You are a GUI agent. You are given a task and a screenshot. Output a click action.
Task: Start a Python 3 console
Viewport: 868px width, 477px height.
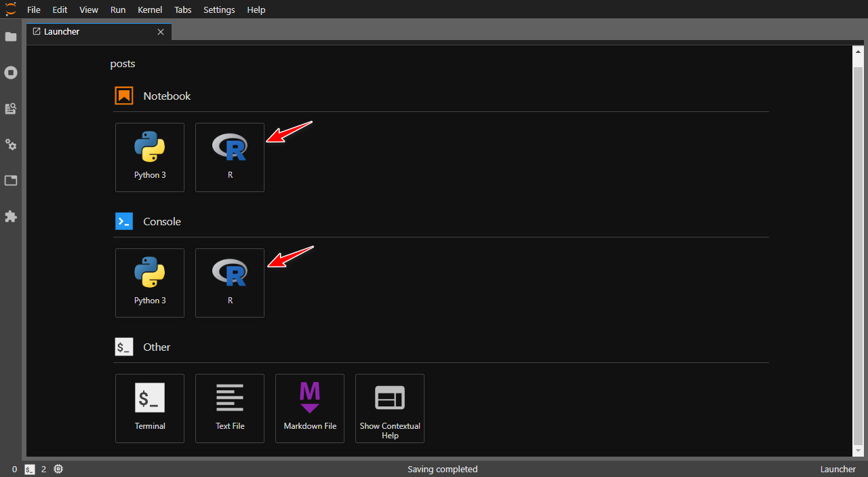150,282
